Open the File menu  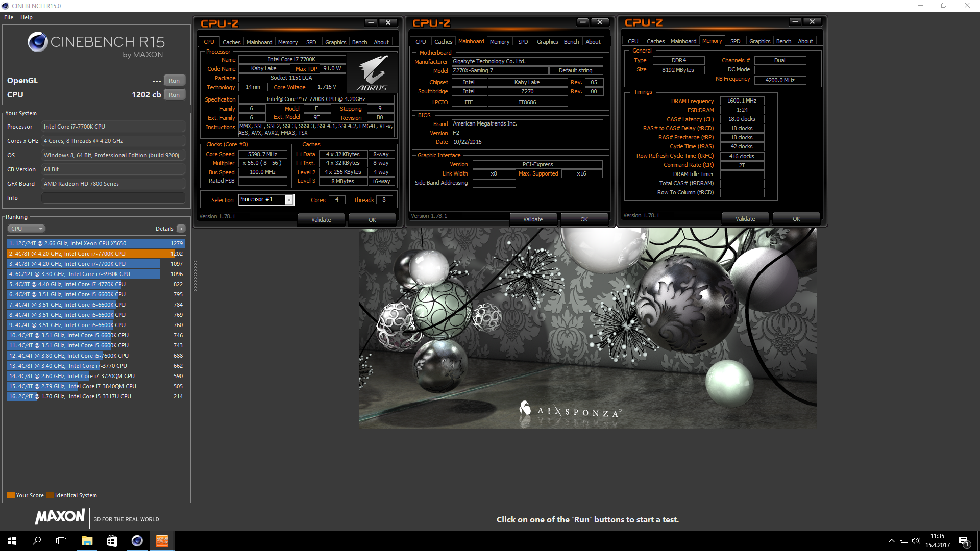(x=9, y=17)
